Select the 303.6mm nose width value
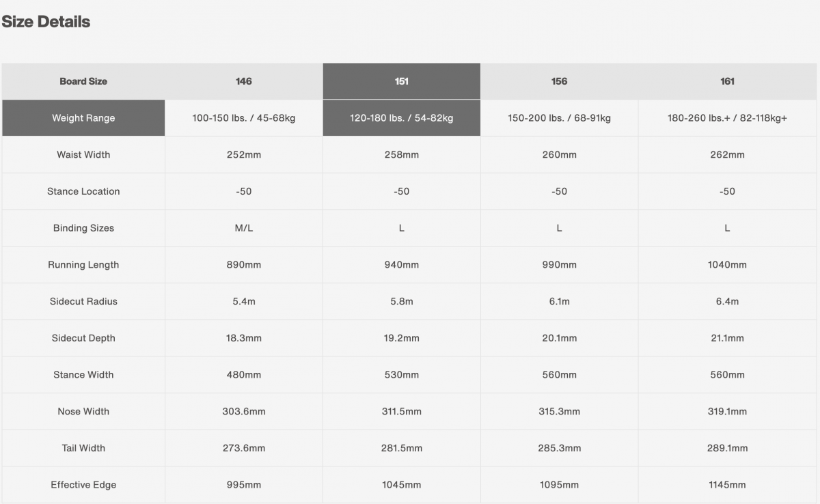The image size is (820, 504). (x=244, y=411)
